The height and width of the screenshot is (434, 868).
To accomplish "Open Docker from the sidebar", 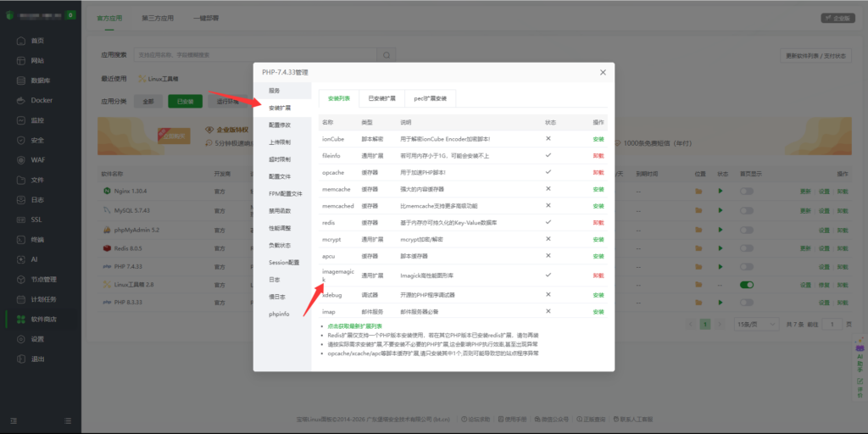I will click(42, 100).
